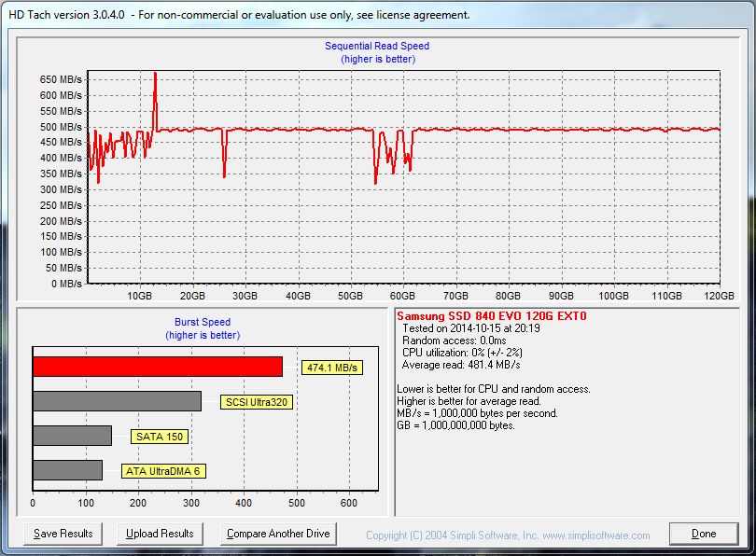This screenshot has height=556, width=756.
Task: Click the ATA UltraDMA 6 label
Action: point(163,471)
